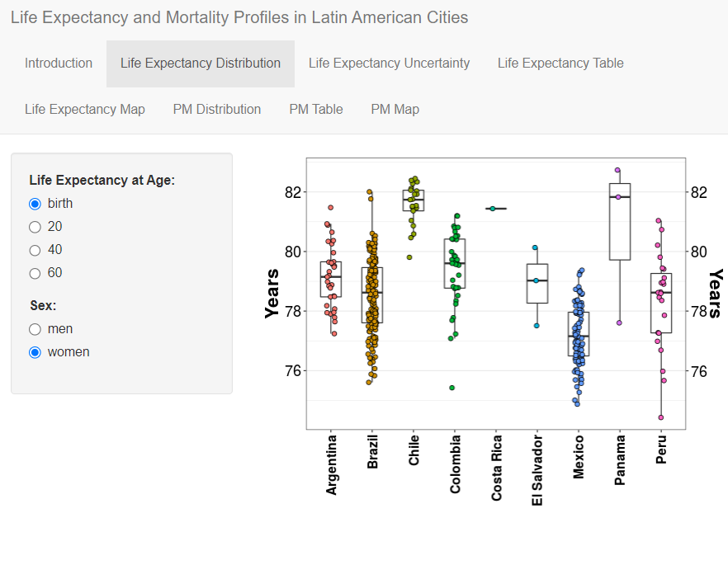Switch to the Introduction tab
This screenshot has width=728, height=565.
point(59,63)
